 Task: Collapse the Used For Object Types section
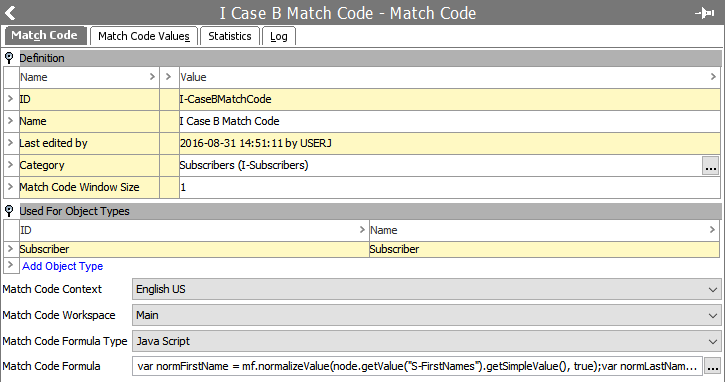pyautogui.click(x=9, y=211)
